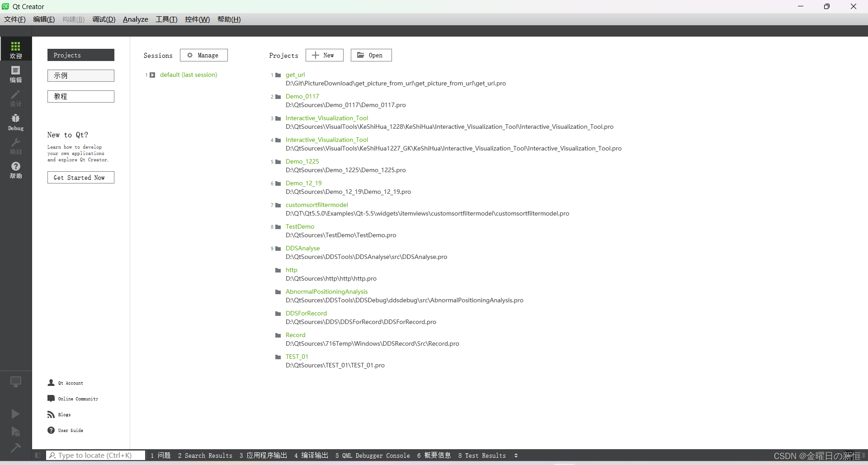Show the 4 编译输出 pane
This screenshot has height=465, width=868.
311,456
